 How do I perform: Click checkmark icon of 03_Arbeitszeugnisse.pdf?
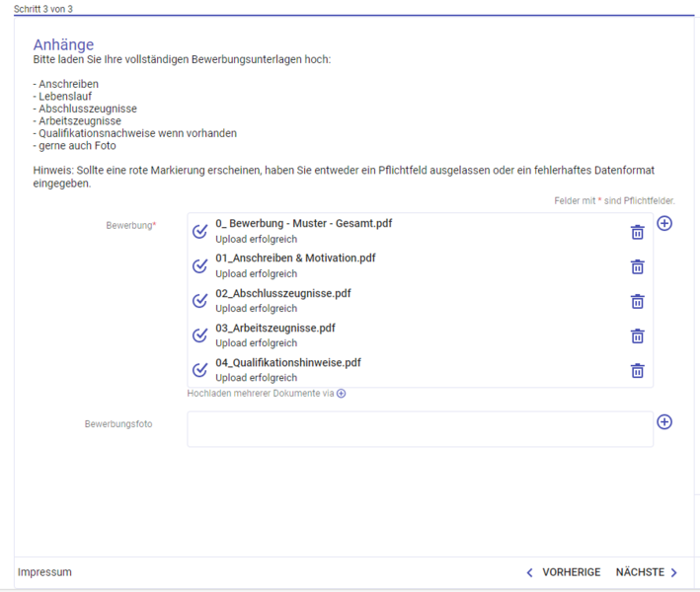click(200, 335)
